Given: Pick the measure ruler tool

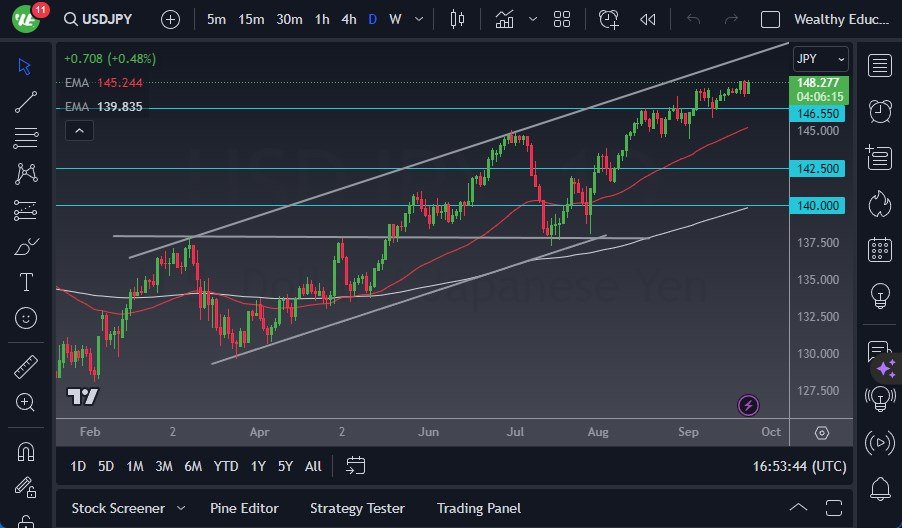Looking at the screenshot, I should (26, 367).
